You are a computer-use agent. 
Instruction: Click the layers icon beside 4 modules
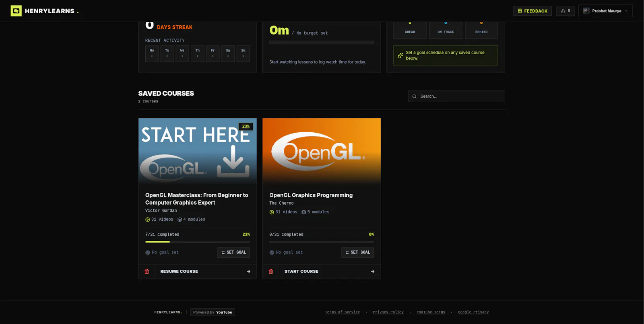pyautogui.click(x=180, y=219)
